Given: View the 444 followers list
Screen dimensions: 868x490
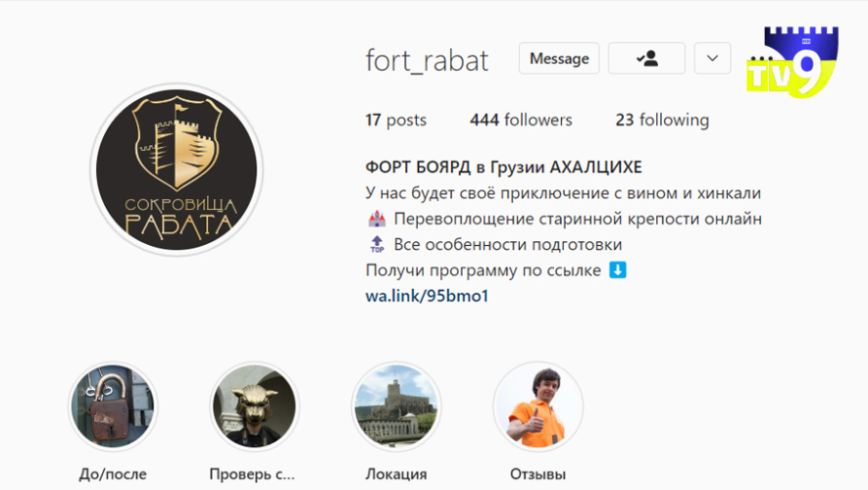Looking at the screenshot, I should (521, 120).
